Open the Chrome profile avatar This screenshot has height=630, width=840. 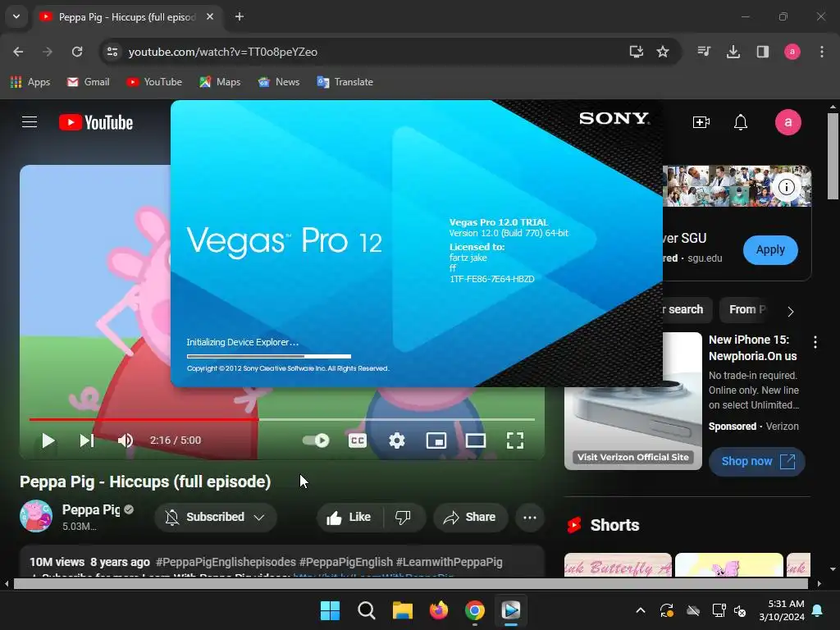click(792, 52)
